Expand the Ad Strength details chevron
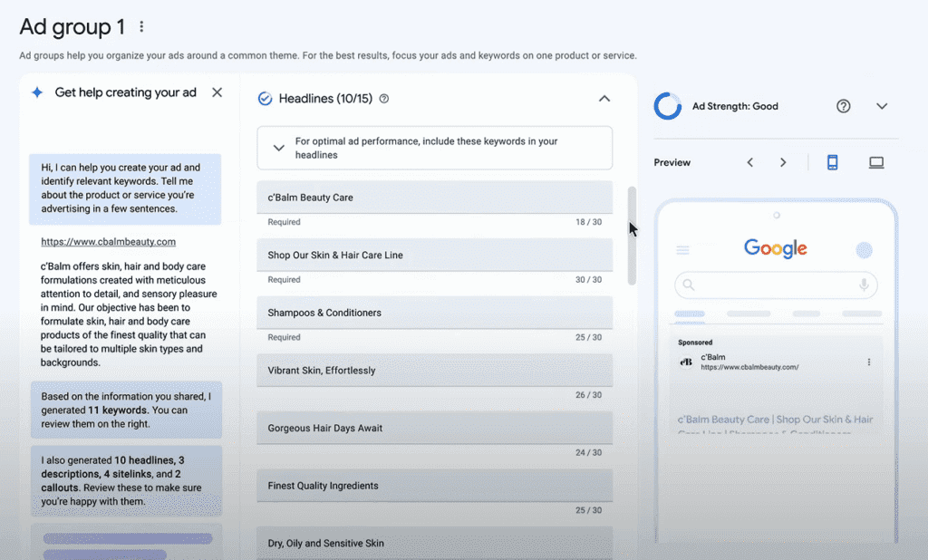 coord(882,106)
